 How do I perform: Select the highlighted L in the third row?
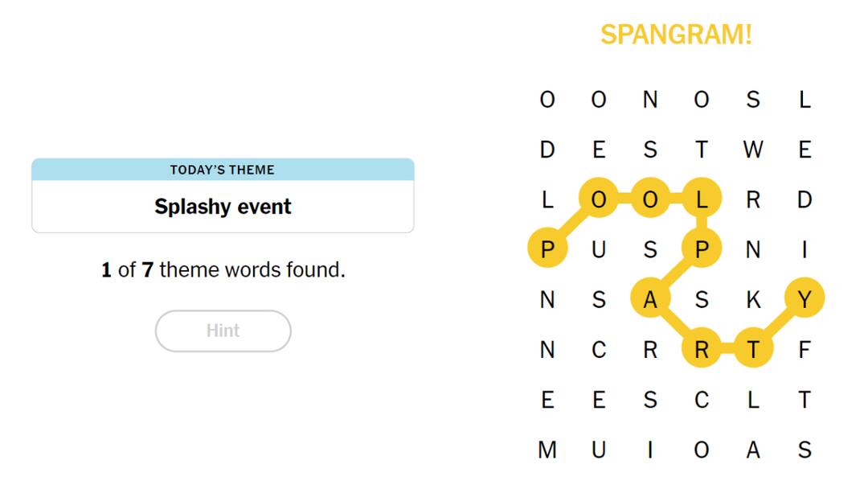click(702, 199)
